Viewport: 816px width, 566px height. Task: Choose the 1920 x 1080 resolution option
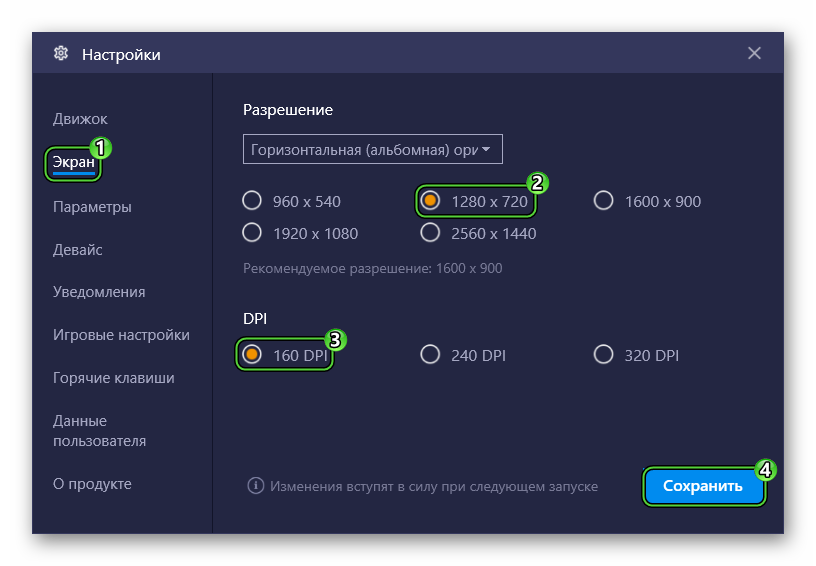[252, 233]
